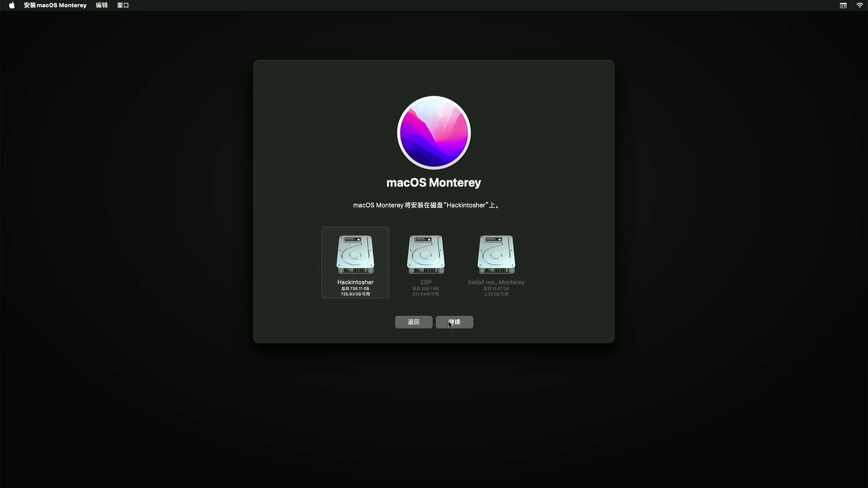Open the Apple menu

point(12,5)
